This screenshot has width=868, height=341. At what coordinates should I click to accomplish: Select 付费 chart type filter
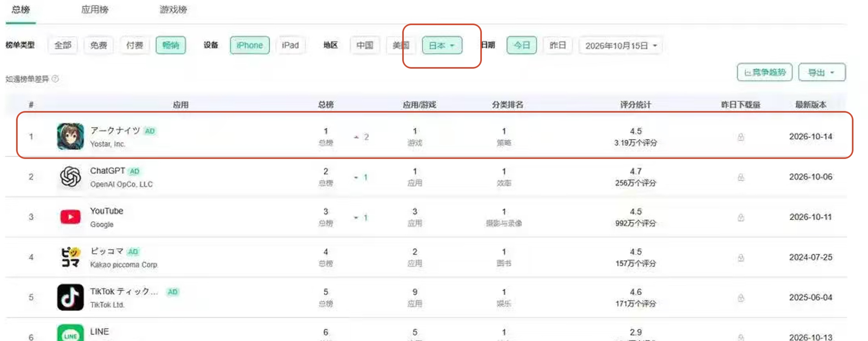(135, 45)
